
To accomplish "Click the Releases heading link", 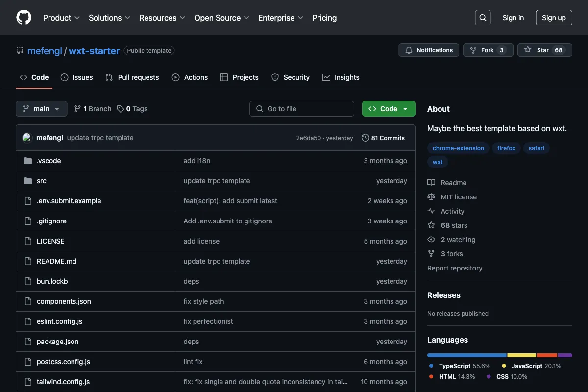I will coord(444,295).
